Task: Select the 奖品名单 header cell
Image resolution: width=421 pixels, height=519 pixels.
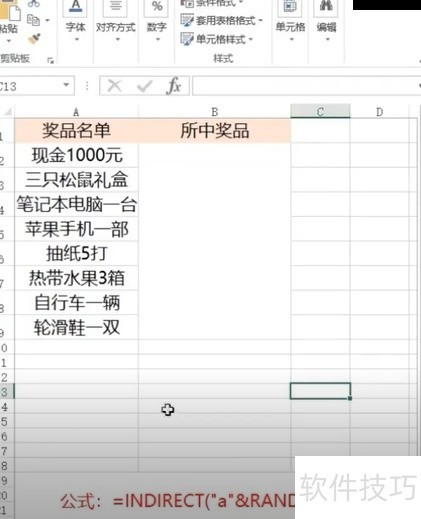Action: [x=76, y=131]
